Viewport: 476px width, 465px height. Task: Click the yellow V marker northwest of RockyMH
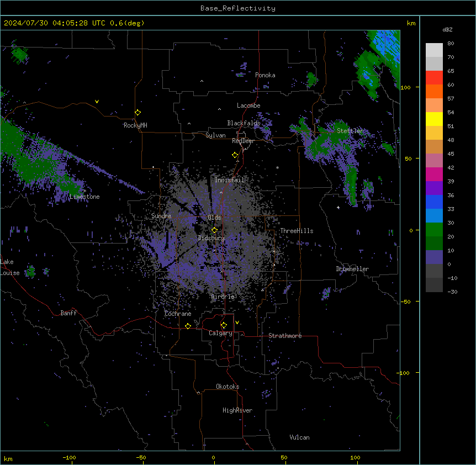(97, 102)
